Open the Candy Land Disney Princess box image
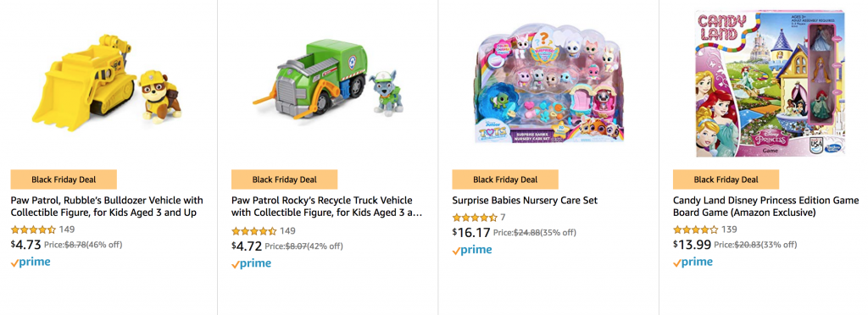Image resolution: width=868 pixels, height=315 pixels. click(771, 84)
